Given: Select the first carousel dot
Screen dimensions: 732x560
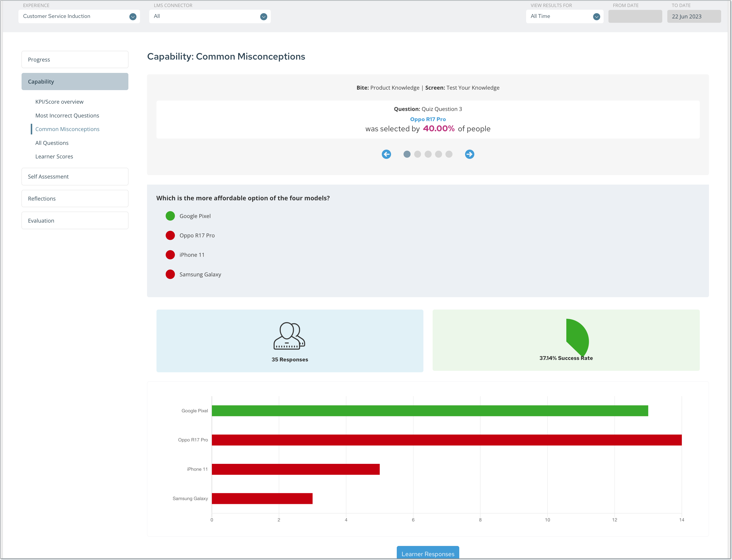Looking at the screenshot, I should tap(407, 154).
